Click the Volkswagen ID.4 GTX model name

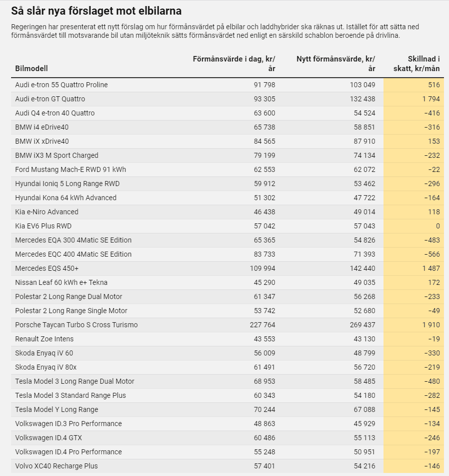pos(48,438)
